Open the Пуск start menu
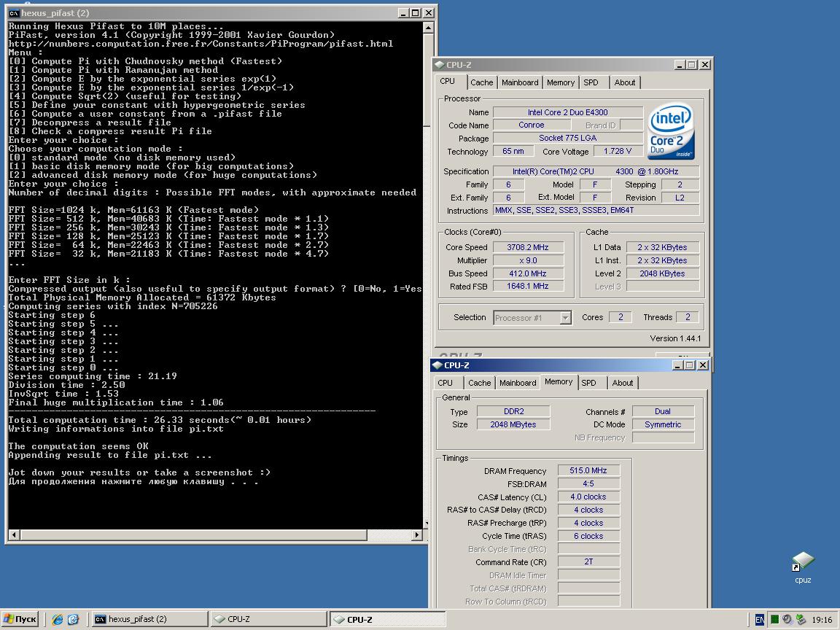 tap(20, 619)
